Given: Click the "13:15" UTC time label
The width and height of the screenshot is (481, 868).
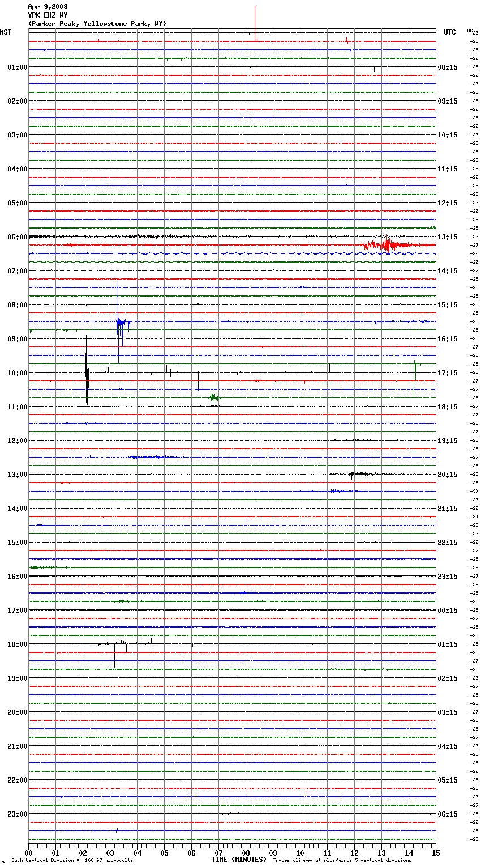Looking at the screenshot, I should (x=448, y=237).
